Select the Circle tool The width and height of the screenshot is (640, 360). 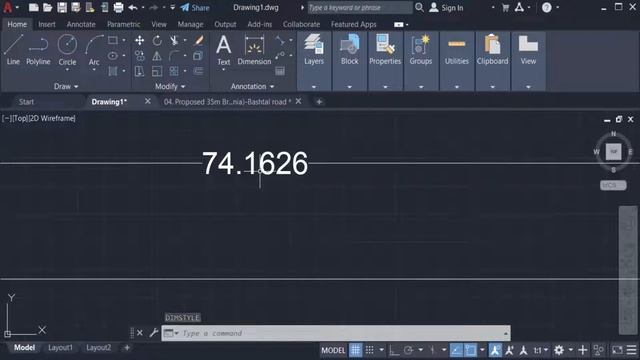(x=67, y=50)
